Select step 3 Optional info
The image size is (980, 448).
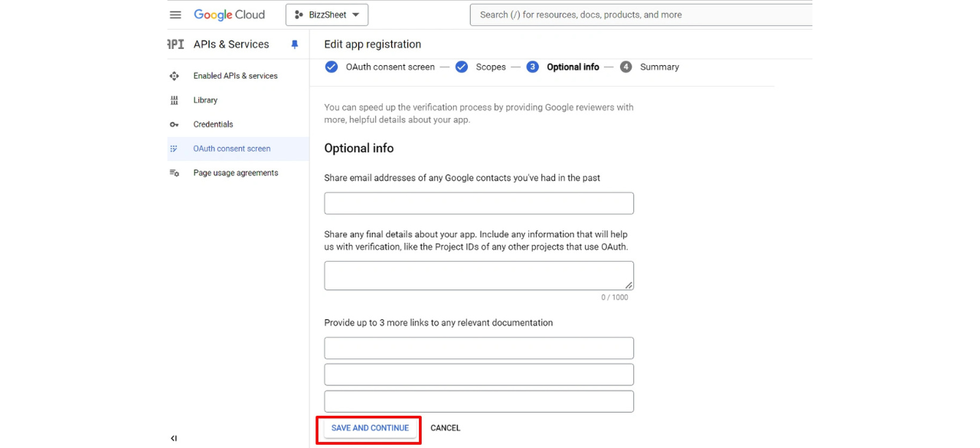(573, 67)
